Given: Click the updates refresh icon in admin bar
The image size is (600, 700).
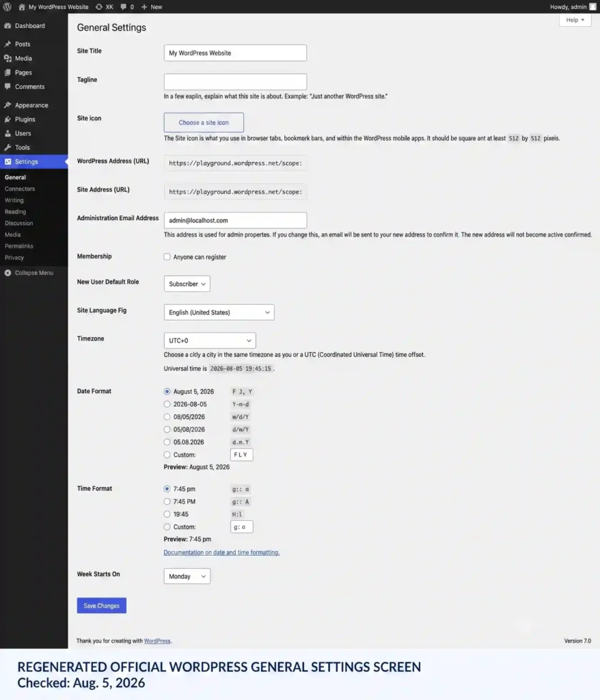Looking at the screenshot, I should tap(98, 7).
